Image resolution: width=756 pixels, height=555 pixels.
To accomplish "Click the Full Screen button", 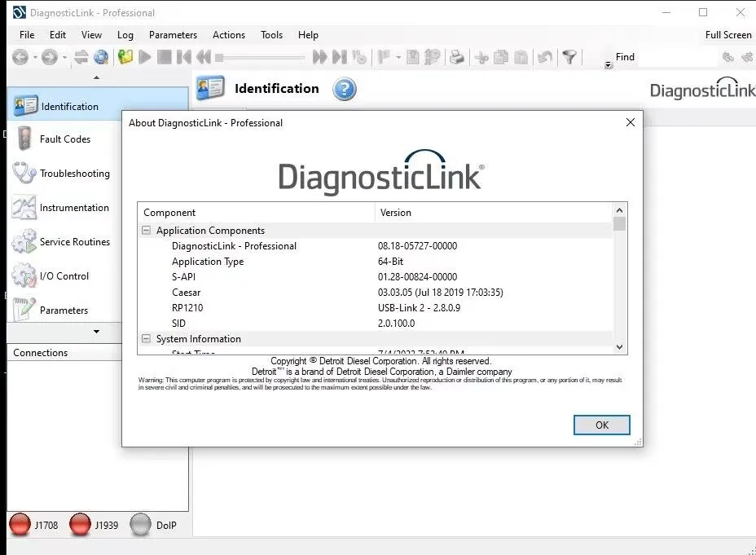I will (x=728, y=35).
